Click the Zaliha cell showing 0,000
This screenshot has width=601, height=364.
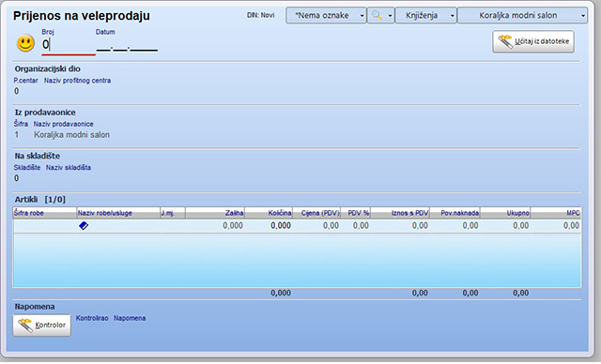pos(215,226)
